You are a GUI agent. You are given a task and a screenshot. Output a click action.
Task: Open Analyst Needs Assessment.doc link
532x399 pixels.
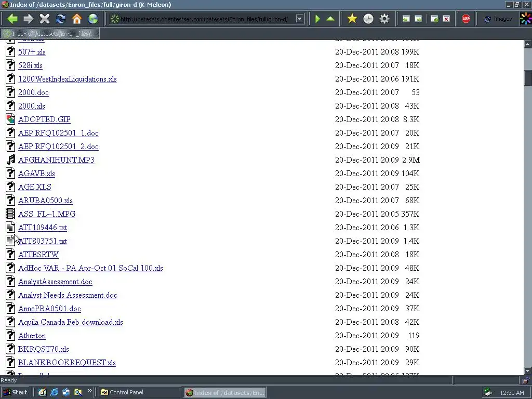(x=68, y=295)
